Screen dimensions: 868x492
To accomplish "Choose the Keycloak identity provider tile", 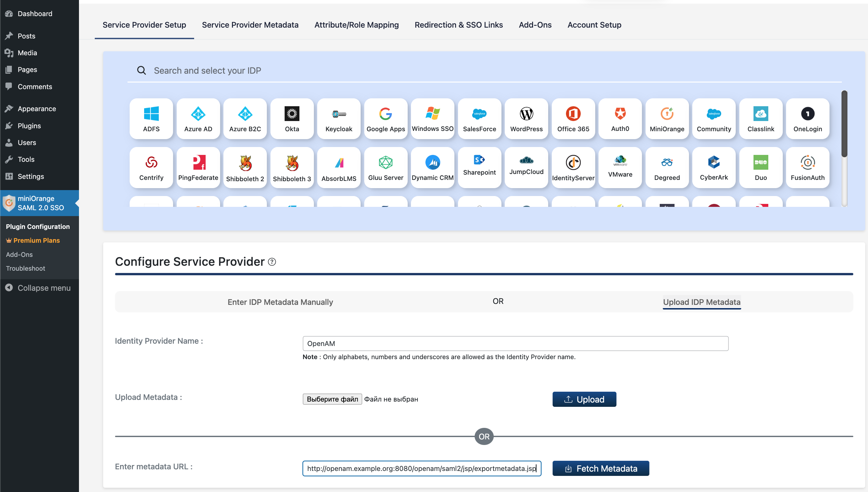I will pos(339,119).
